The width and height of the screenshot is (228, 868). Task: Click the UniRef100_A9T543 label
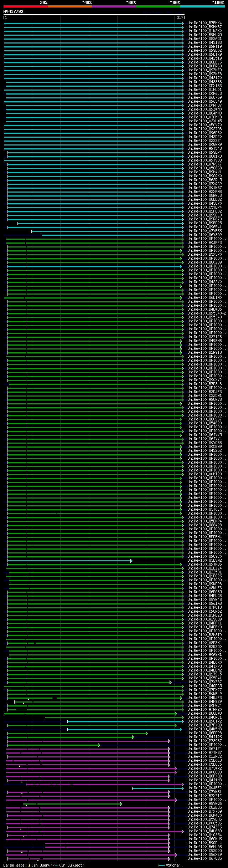click(x=204, y=149)
